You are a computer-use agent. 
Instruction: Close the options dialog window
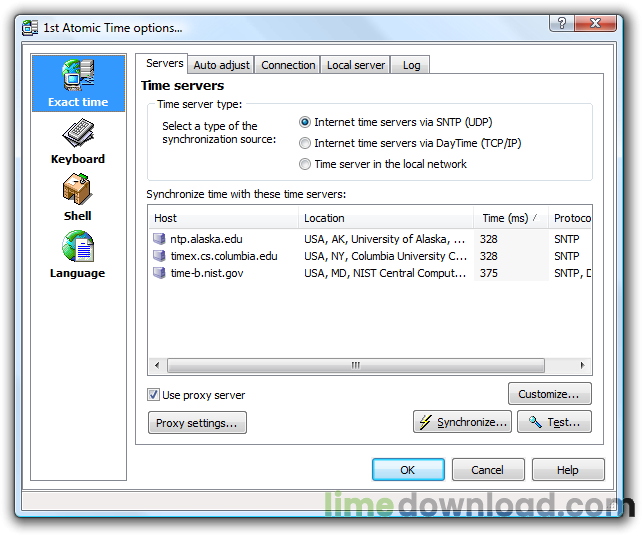click(595, 23)
